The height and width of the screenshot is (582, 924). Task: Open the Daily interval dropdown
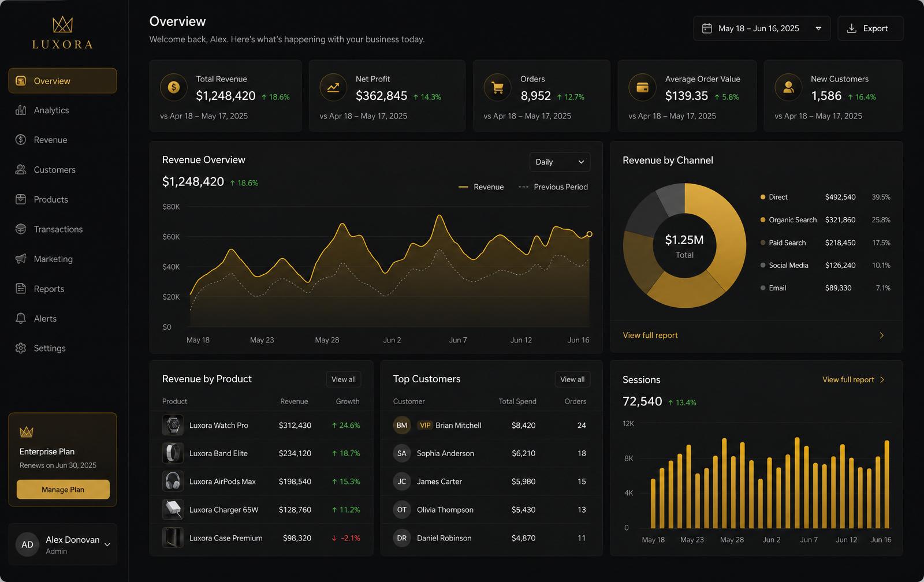560,162
